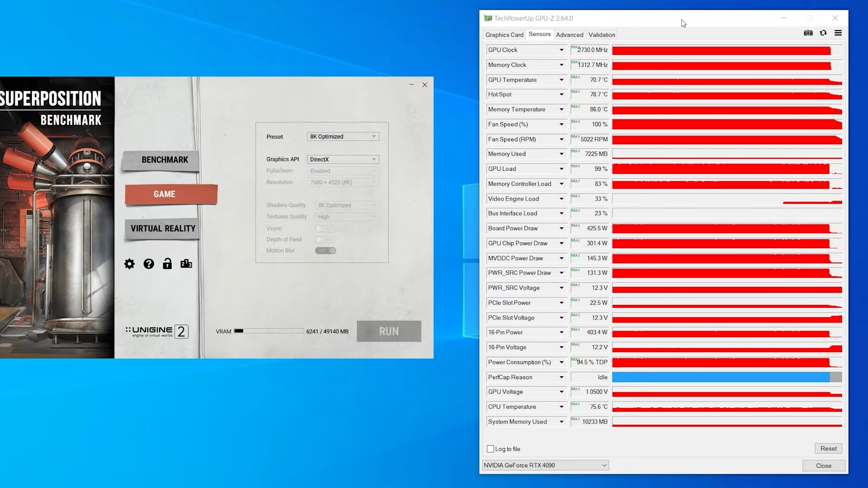Click the Reset sensors button
This screenshot has width=868, height=488.
pyautogui.click(x=828, y=448)
